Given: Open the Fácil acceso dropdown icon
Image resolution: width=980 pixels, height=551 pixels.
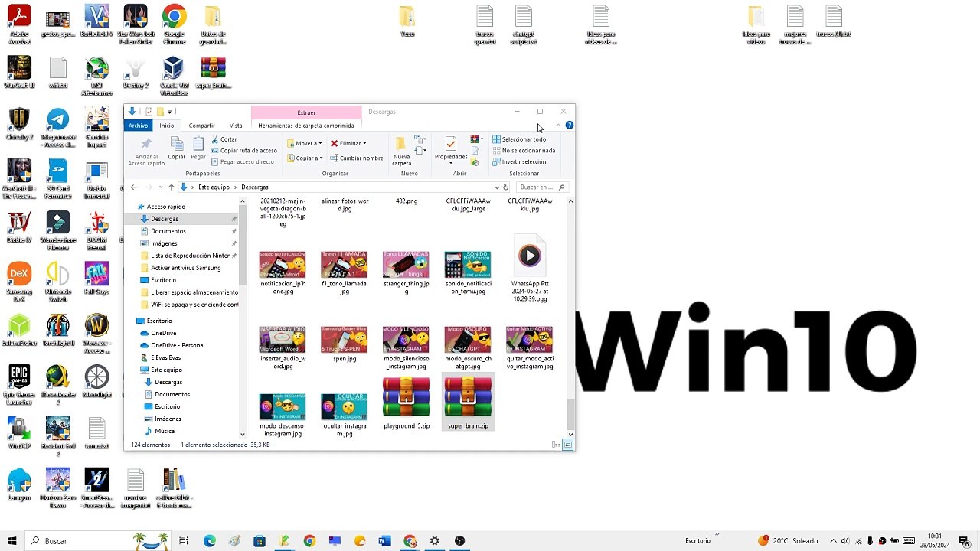Looking at the screenshot, I should point(420,152).
